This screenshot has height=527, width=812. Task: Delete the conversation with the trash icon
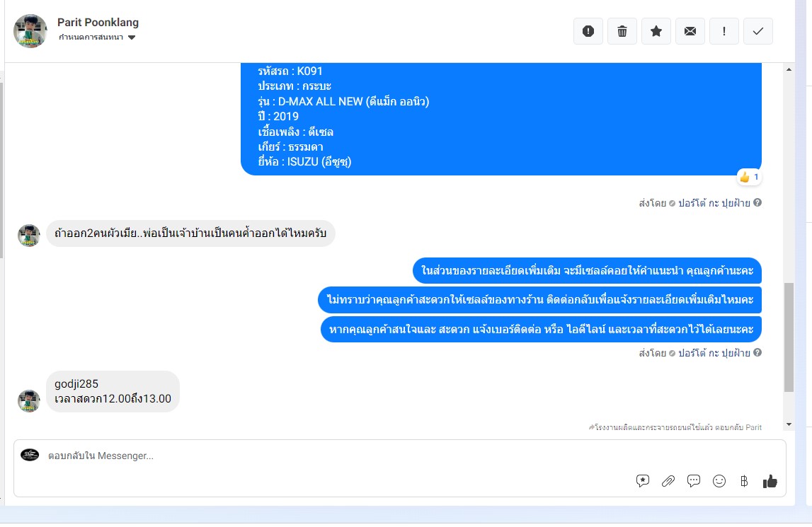pos(622,31)
